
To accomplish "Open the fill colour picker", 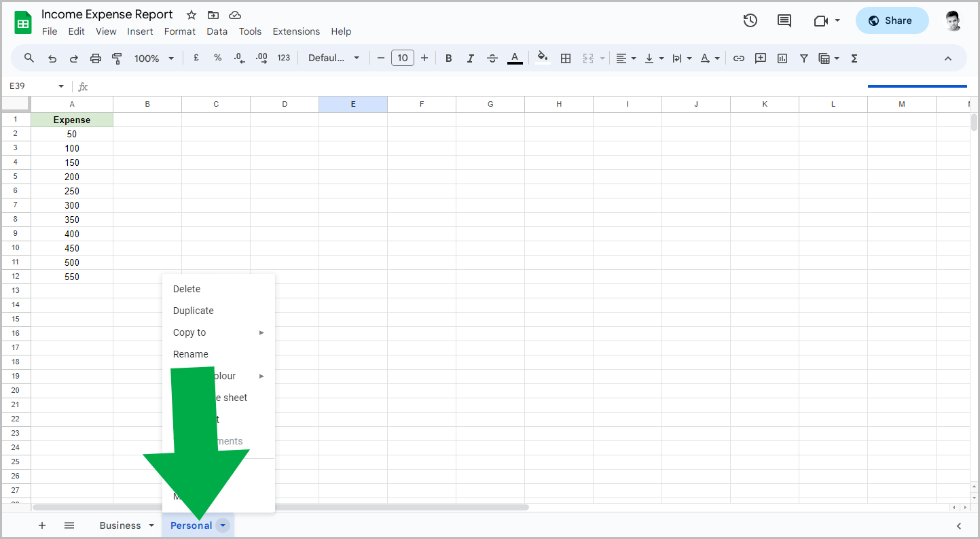I will click(543, 58).
